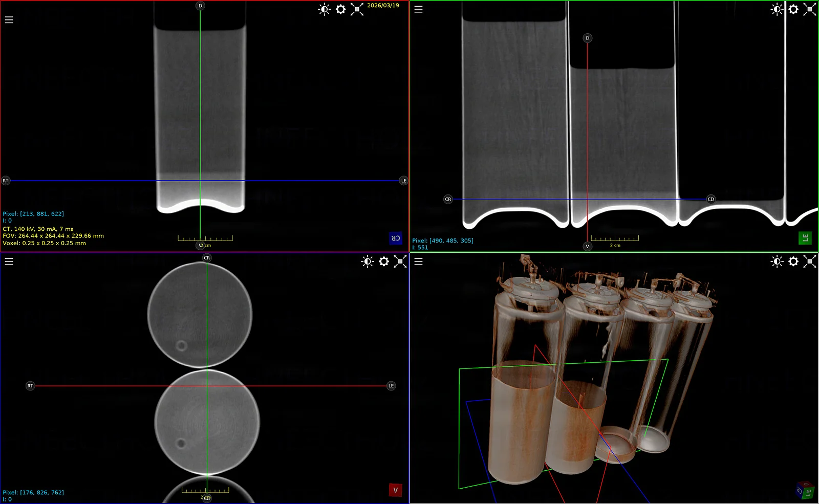
Task: Click the 'Voxel: 0.25 x 0.25 x 0.25 mm' text
Action: tap(44, 243)
